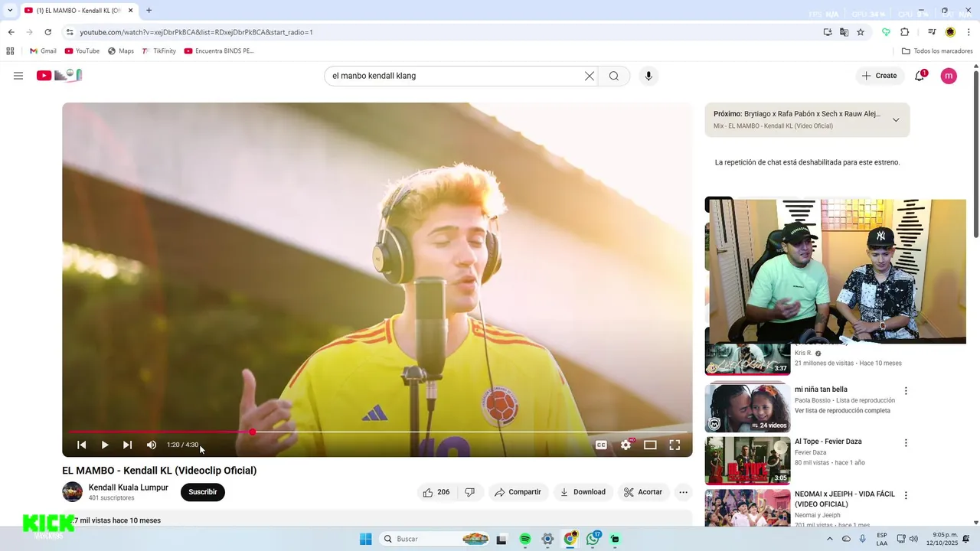The width and height of the screenshot is (980, 551).
Task: Bookmark this page with the star
Action: coord(861,32)
